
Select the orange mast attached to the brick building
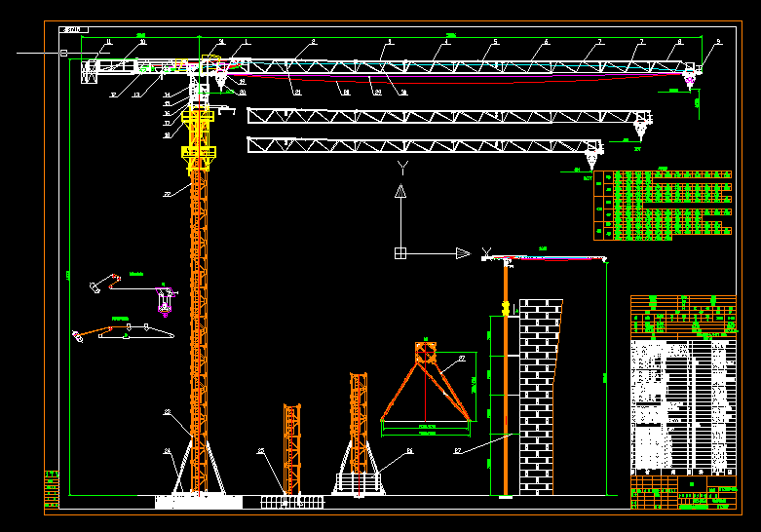506,379
